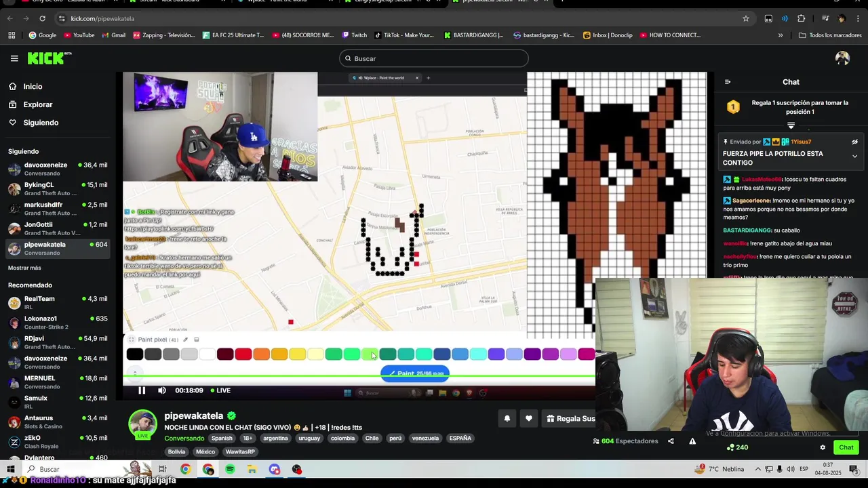This screenshot has height=488, width=868.
Task: Show hidden system tray icons
Action: [x=758, y=469]
